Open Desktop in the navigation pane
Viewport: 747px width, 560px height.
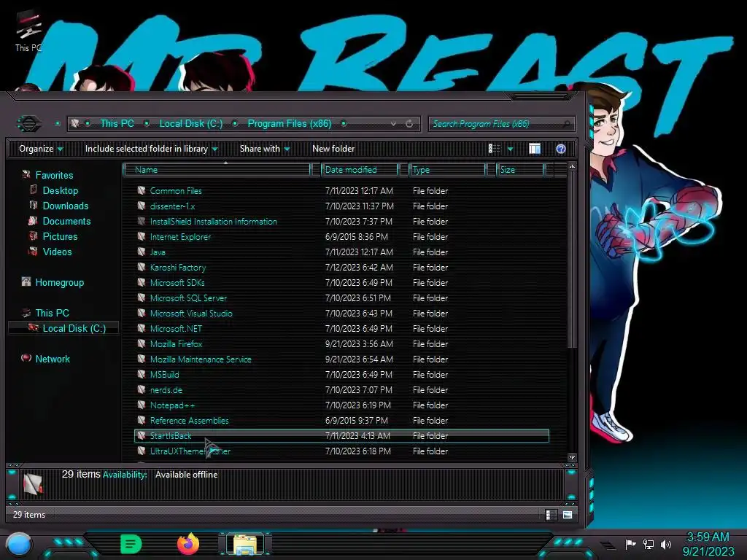[x=61, y=190]
